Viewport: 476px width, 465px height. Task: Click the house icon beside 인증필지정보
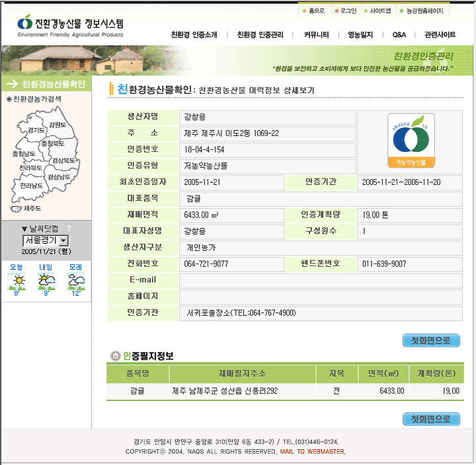[115, 355]
